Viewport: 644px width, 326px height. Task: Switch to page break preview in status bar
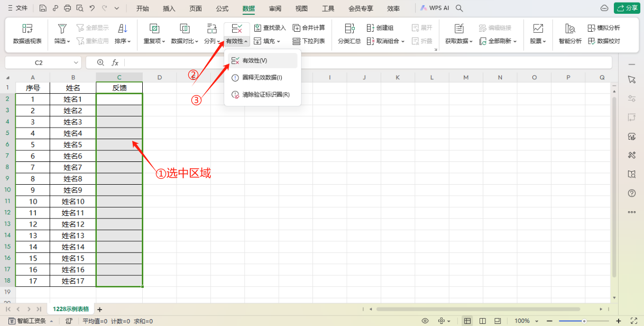(x=497, y=321)
